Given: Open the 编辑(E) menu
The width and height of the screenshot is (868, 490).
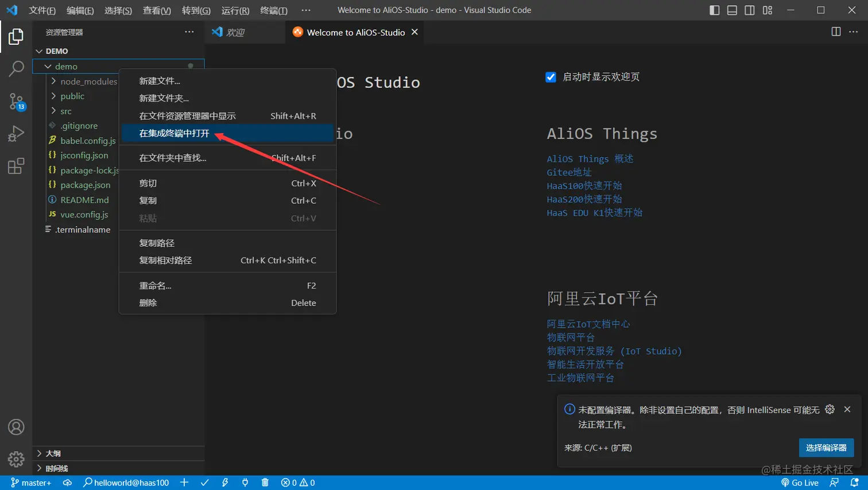Looking at the screenshot, I should (80, 10).
